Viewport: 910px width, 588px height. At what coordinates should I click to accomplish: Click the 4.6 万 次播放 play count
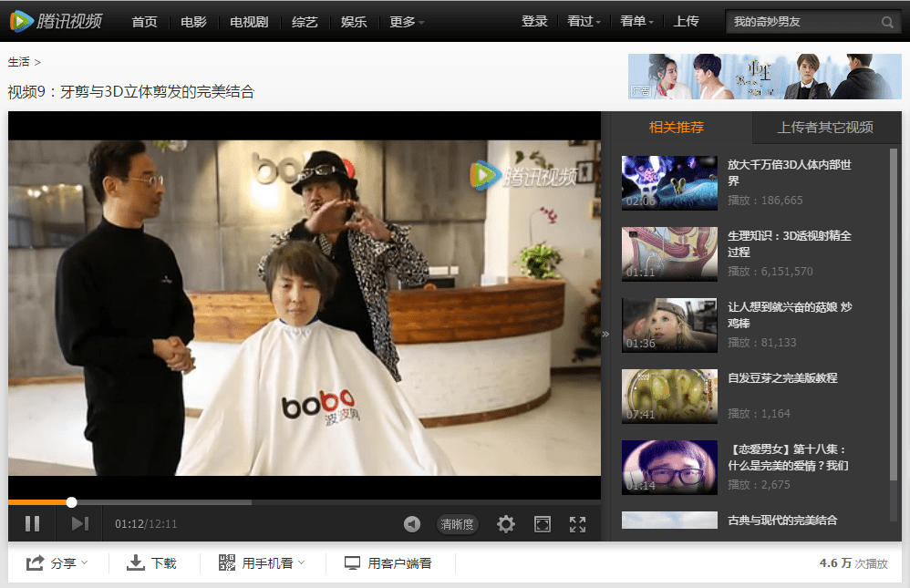pyautogui.click(x=853, y=563)
